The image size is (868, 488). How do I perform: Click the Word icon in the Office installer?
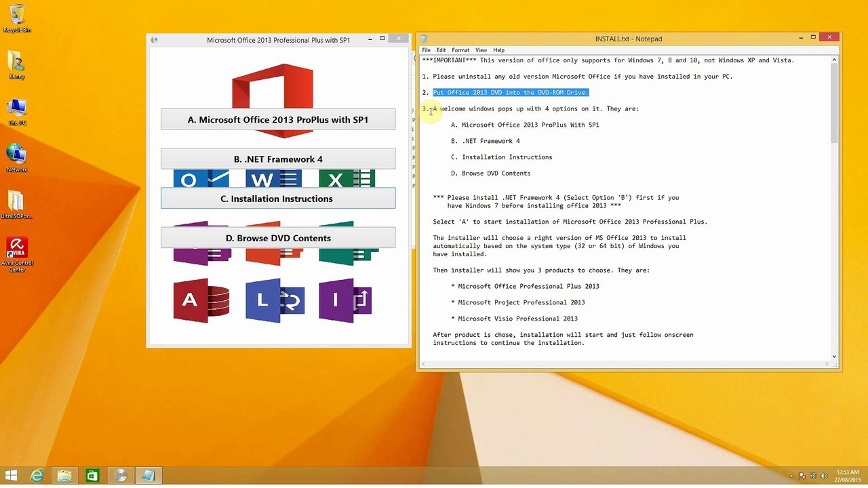(274, 179)
